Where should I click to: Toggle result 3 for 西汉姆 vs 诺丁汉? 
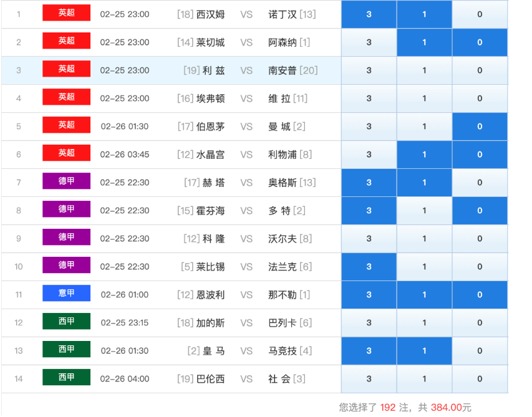point(369,14)
